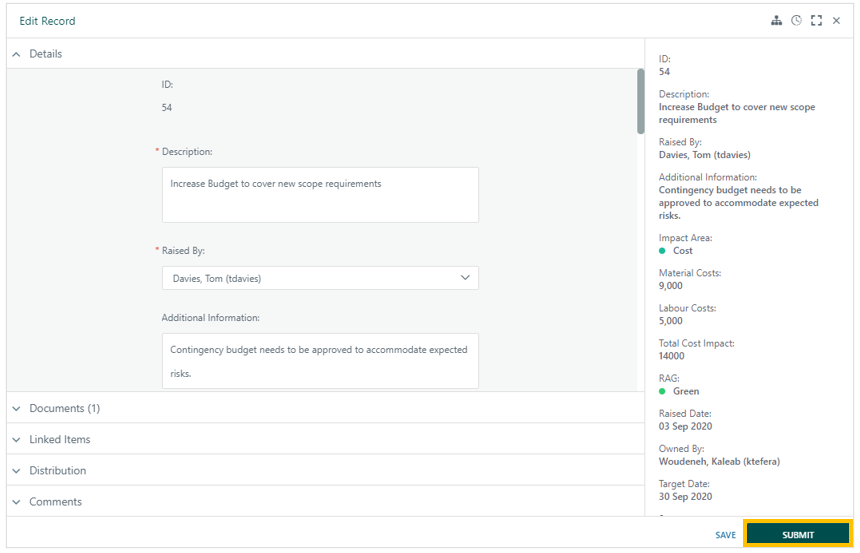Click the Additional Information label in form
860x553 pixels.
pyautogui.click(x=211, y=318)
